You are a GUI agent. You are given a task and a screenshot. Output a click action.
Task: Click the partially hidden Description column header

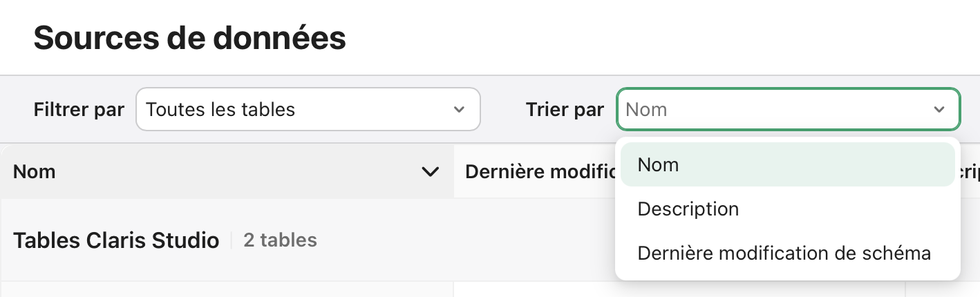(x=968, y=171)
